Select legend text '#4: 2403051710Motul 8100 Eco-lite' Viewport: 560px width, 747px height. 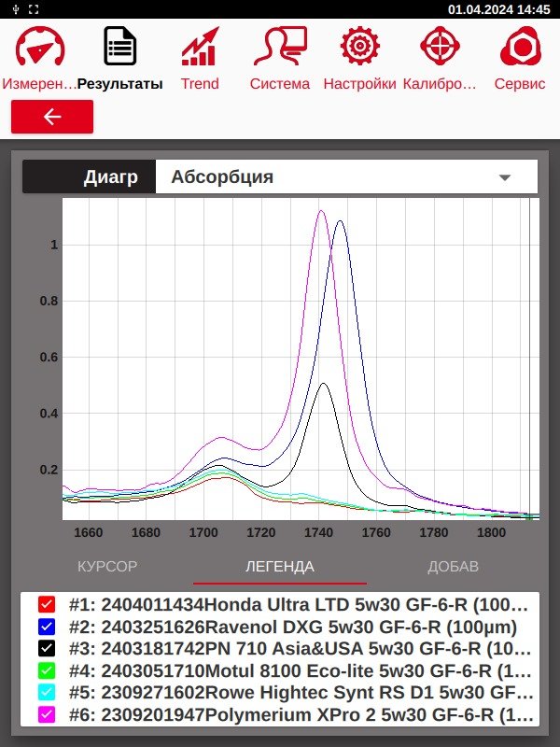pos(221,670)
